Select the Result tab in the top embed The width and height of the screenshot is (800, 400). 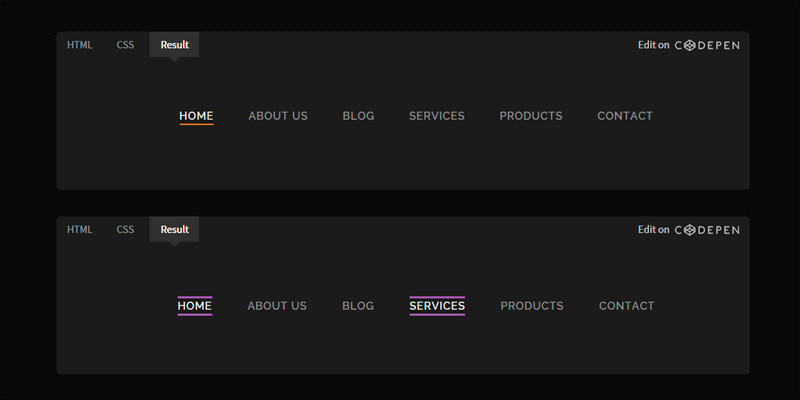[174, 45]
